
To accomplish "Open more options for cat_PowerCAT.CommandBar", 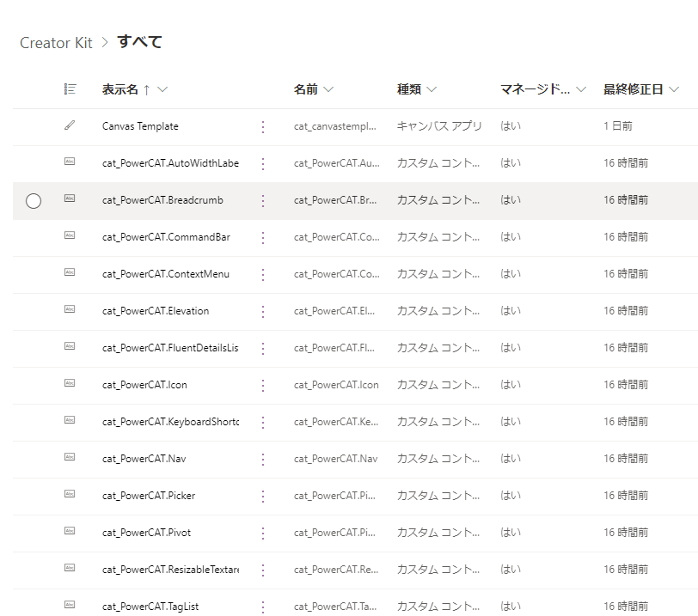I will 263,237.
